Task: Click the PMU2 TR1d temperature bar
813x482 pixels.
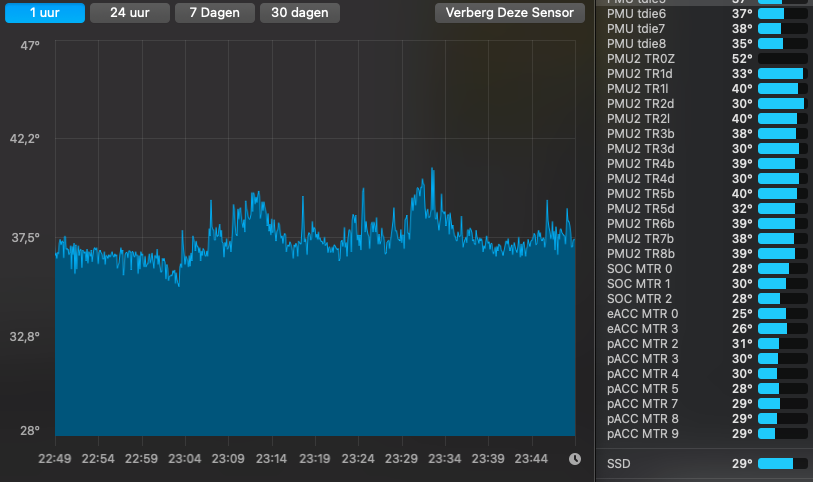Action: pyautogui.click(x=782, y=74)
